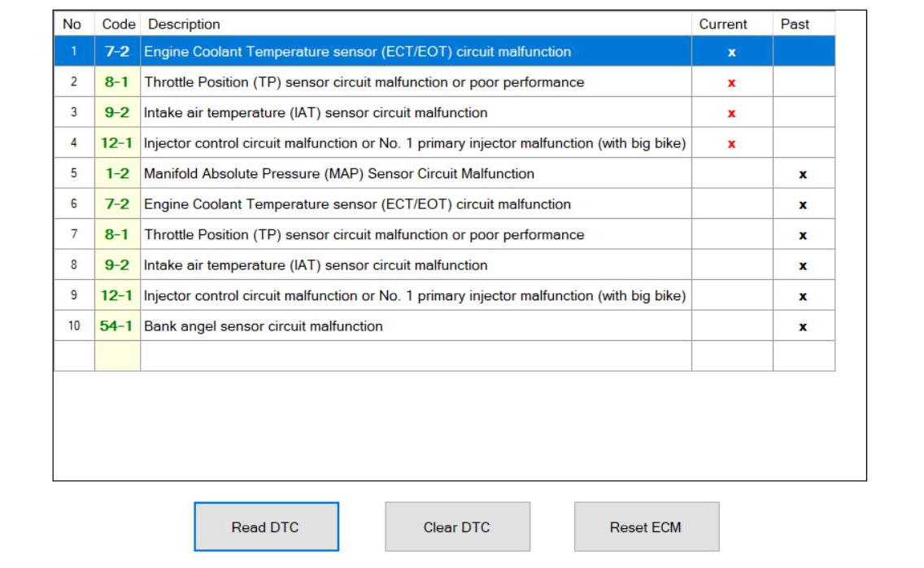Select the Bank angel sensor circuit malfunction row

click(263, 326)
